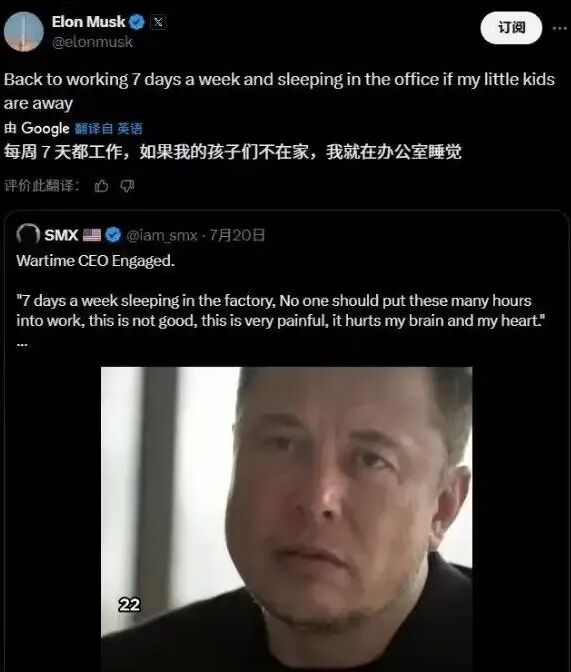Rate translation with thumbs down icon
571x672 pixels.
click(x=127, y=186)
